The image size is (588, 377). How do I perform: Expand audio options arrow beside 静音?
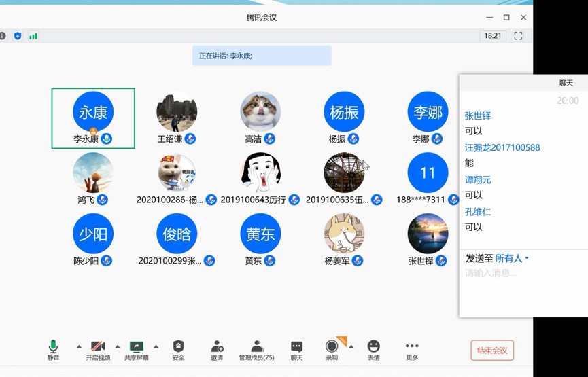pyautogui.click(x=79, y=346)
